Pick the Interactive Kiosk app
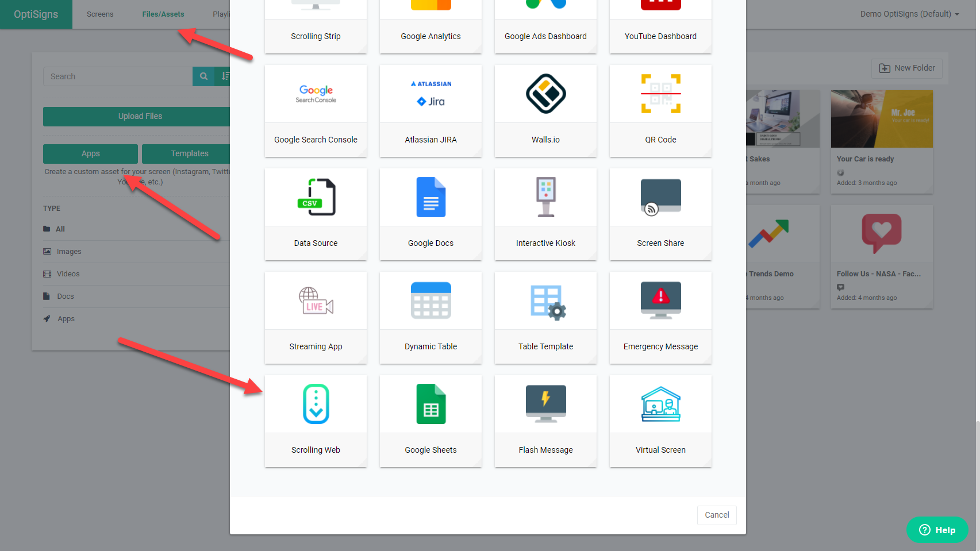This screenshot has height=551, width=980. [545, 214]
